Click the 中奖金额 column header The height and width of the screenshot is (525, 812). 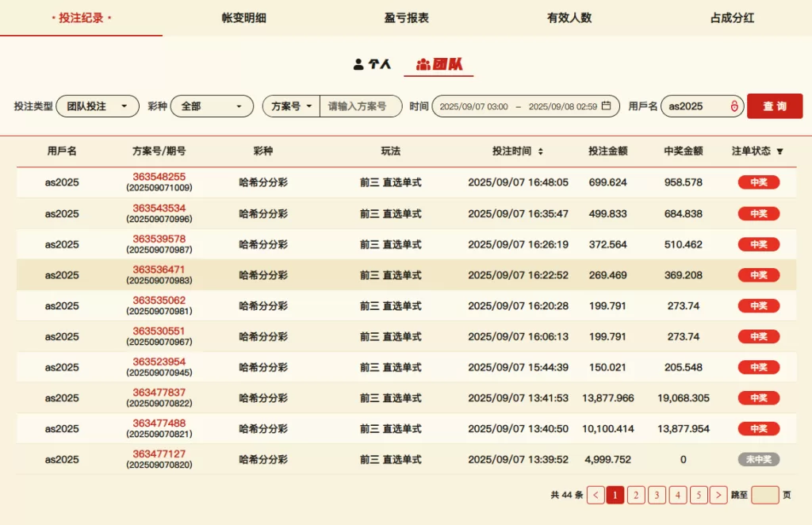683,151
